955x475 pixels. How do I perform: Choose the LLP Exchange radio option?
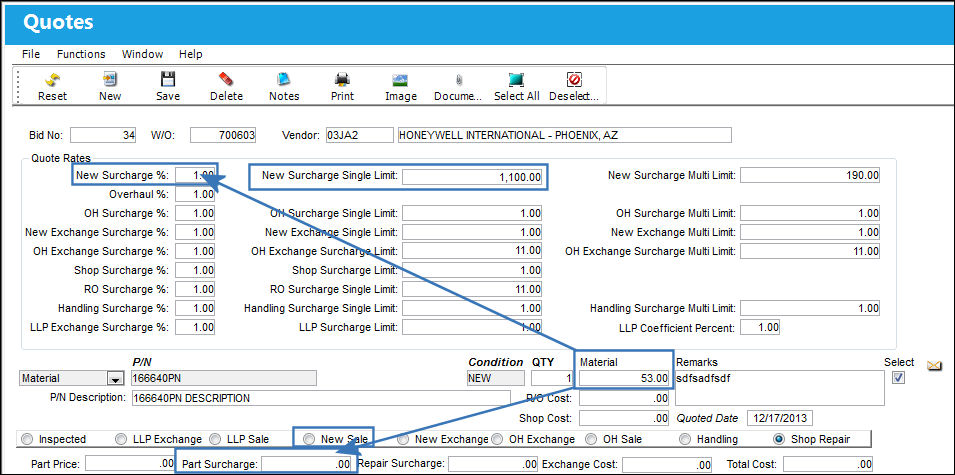121,439
